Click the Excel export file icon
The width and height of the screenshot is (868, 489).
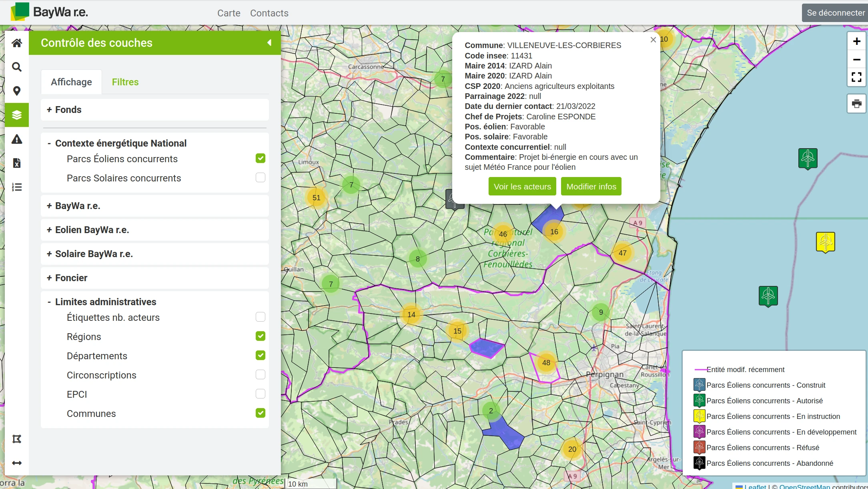(16, 163)
